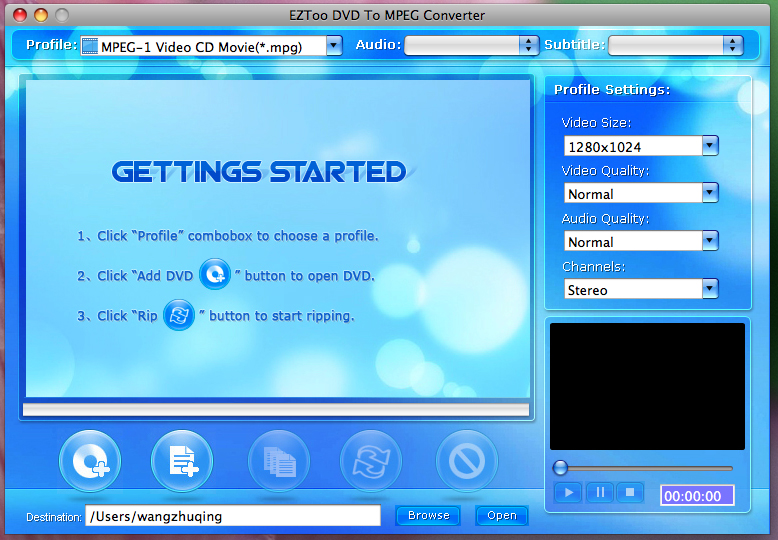Click the preview seek slider handle
Image resolution: width=778 pixels, height=540 pixels.
(x=560, y=468)
